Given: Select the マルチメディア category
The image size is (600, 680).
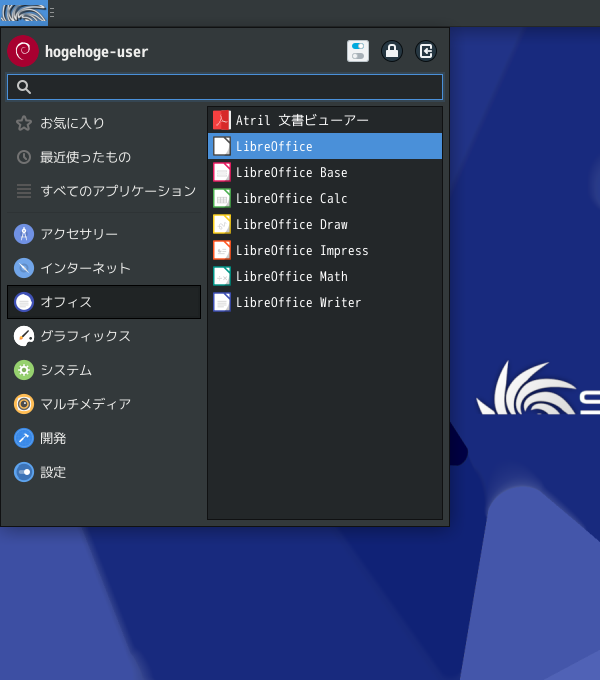Looking at the screenshot, I should (x=104, y=404).
